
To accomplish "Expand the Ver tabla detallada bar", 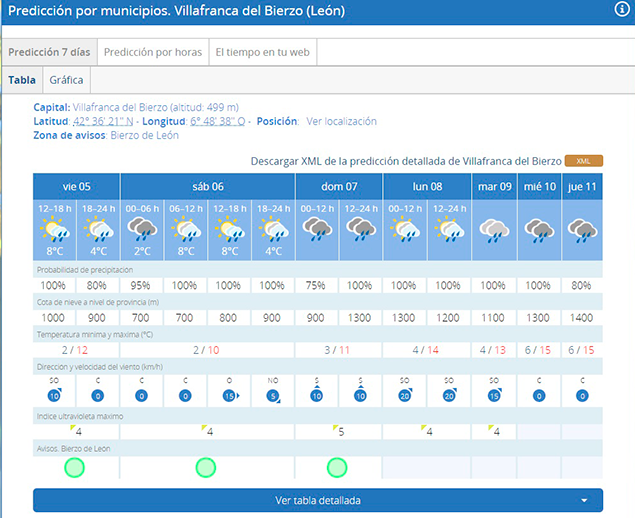I will 317,500.
